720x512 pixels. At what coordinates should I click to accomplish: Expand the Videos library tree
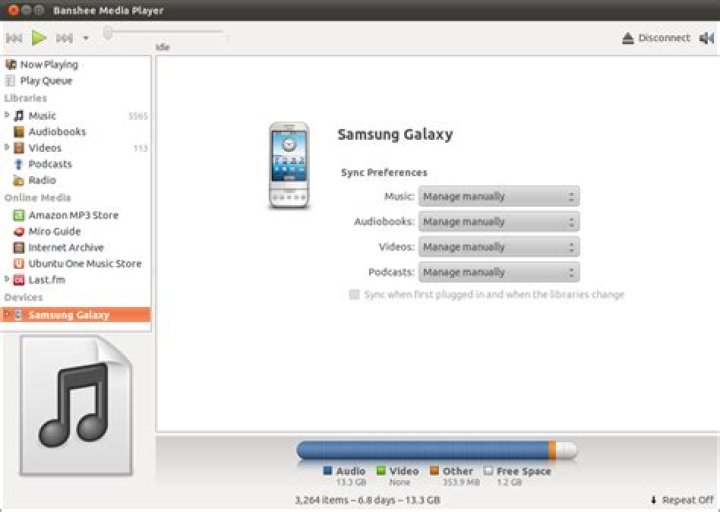click(x=7, y=147)
